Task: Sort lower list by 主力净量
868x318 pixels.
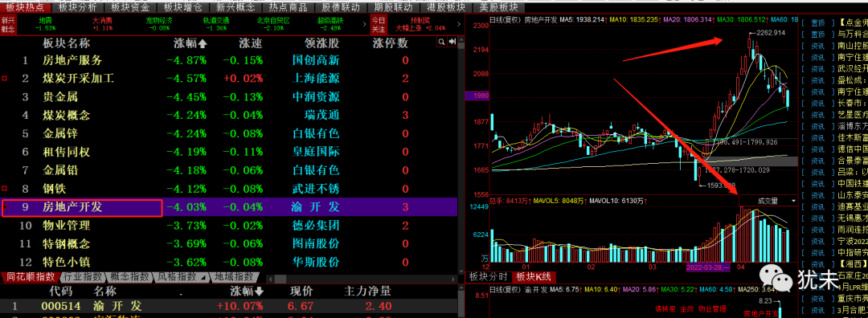Action: pyautogui.click(x=367, y=291)
